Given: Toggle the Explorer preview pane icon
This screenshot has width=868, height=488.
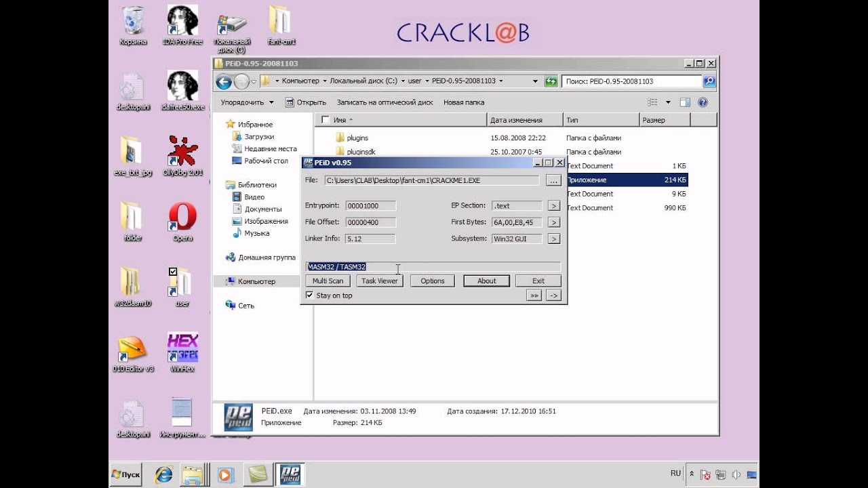Looking at the screenshot, I should click(685, 102).
